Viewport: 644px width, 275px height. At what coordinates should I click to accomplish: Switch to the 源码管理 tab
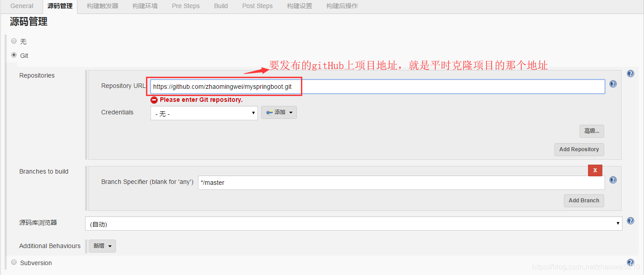[60, 6]
